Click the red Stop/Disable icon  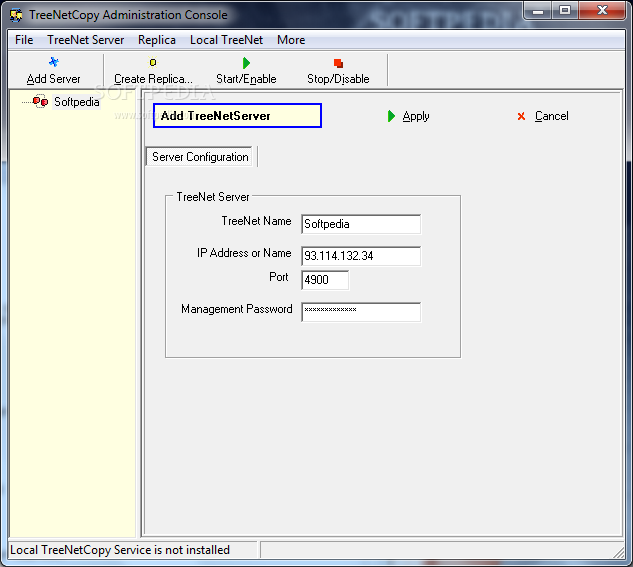338,63
